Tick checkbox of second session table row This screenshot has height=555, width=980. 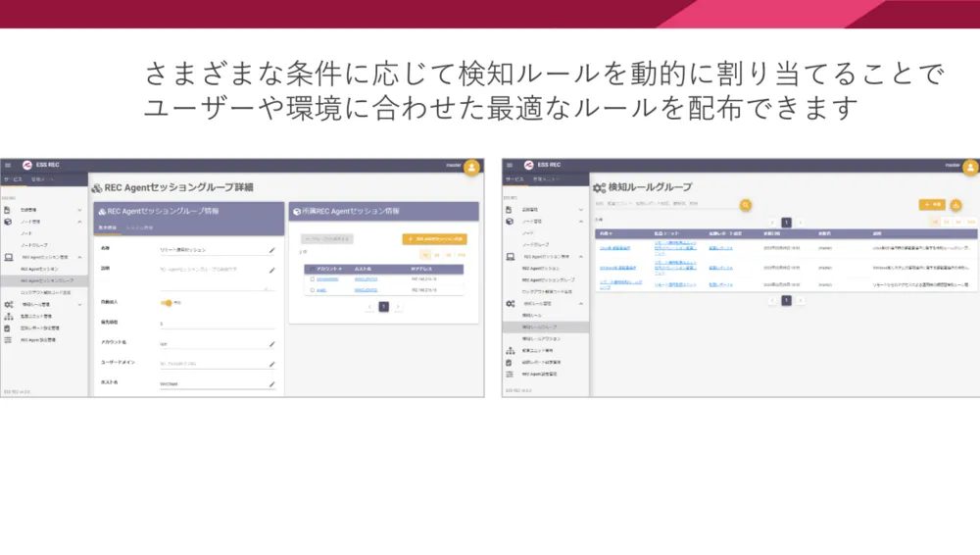point(312,290)
